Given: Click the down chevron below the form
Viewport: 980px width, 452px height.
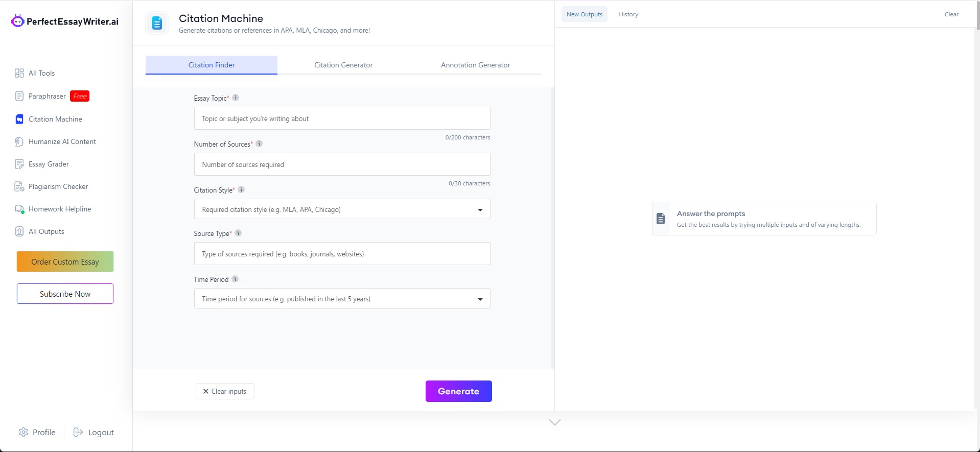Looking at the screenshot, I should [555, 422].
